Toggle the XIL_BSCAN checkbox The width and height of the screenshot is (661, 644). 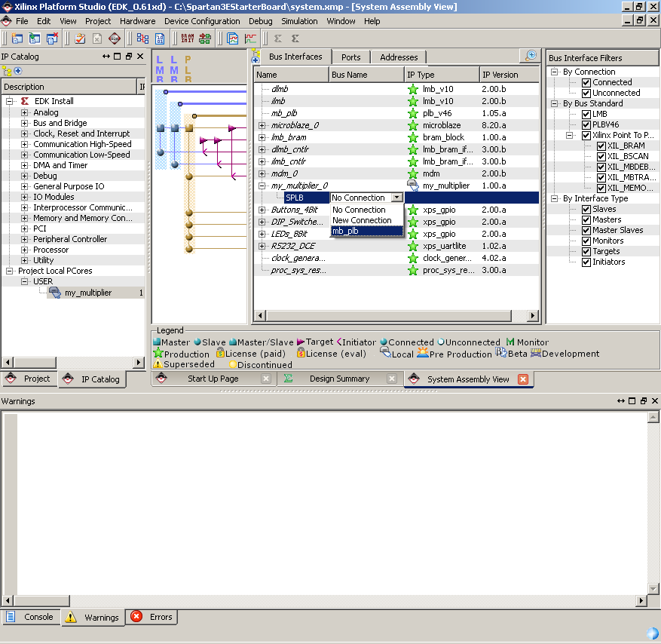[601, 156]
